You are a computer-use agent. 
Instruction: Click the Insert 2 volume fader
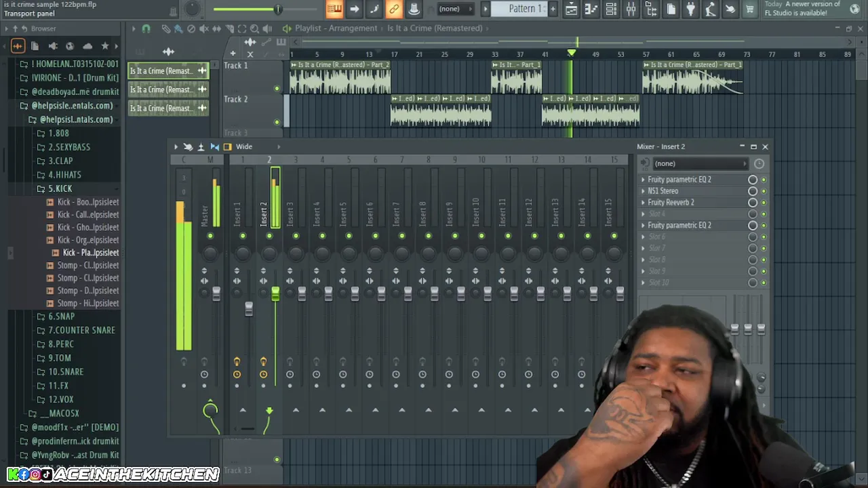(x=275, y=294)
